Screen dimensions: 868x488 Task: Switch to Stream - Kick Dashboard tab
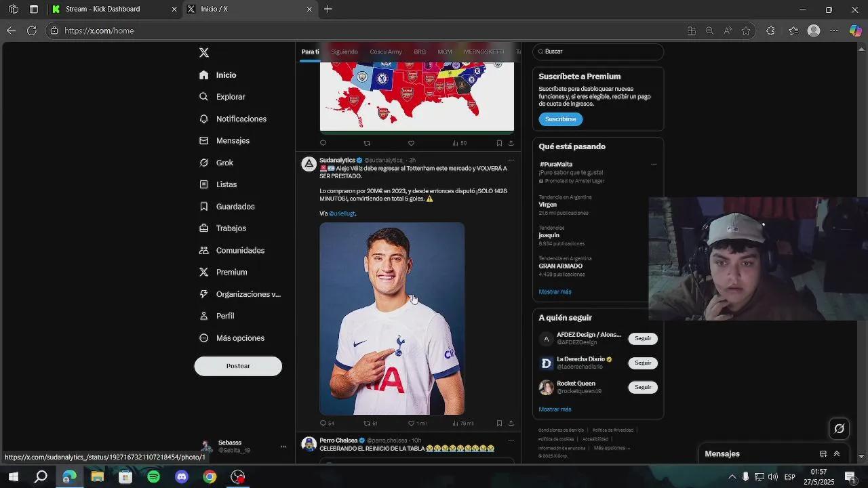pos(113,9)
